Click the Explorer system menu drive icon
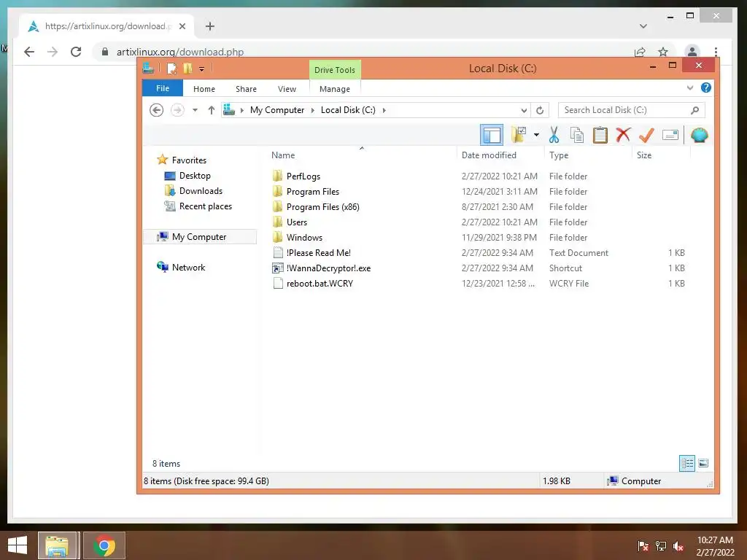Image resolution: width=747 pixels, height=560 pixels. (148, 69)
